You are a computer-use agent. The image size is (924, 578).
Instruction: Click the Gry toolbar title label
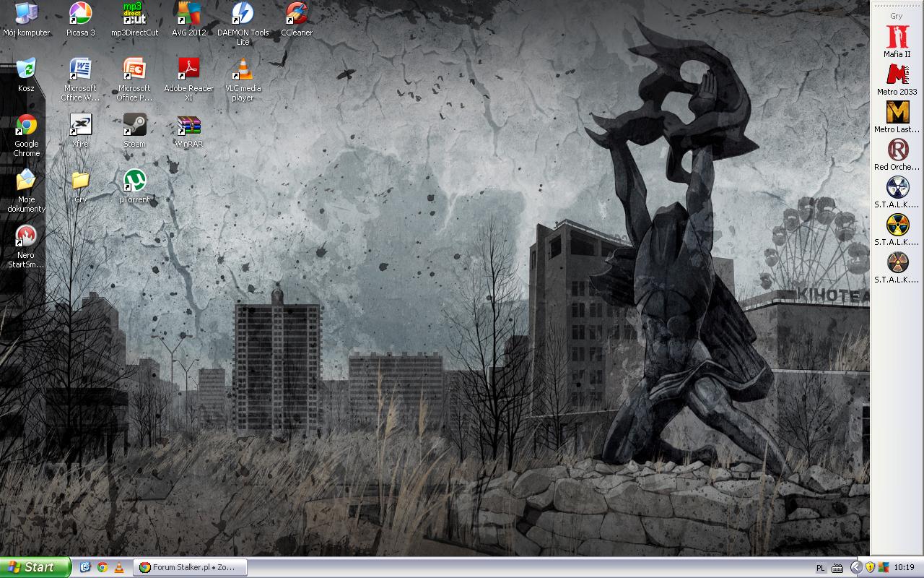(897, 16)
